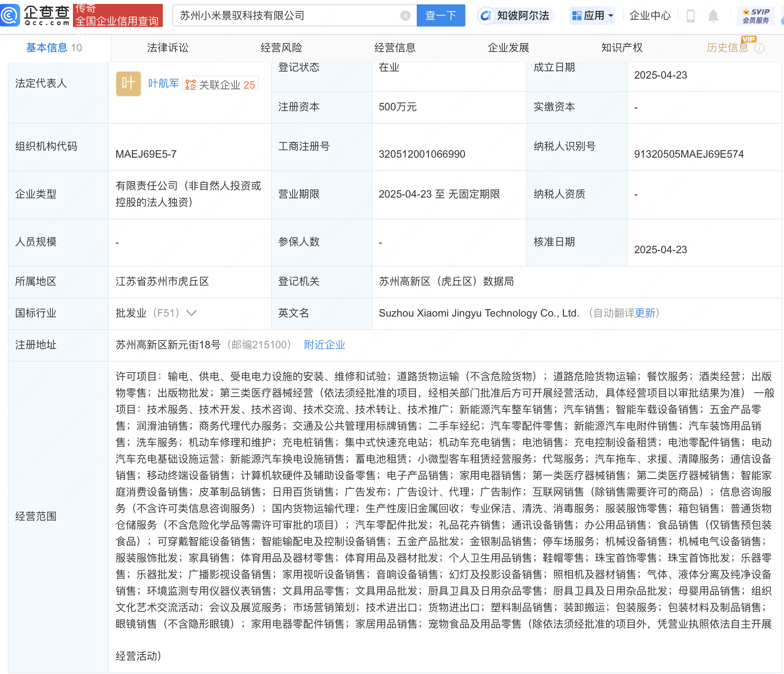Switch to 知识产权 tab
The image size is (784, 674).
click(622, 48)
